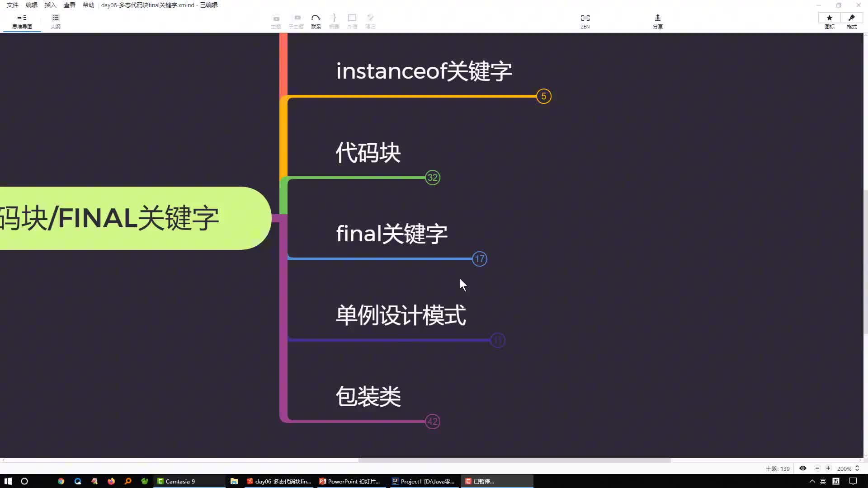
Task: Click the 子主题 subtopic toolbar icon
Action: point(297,21)
